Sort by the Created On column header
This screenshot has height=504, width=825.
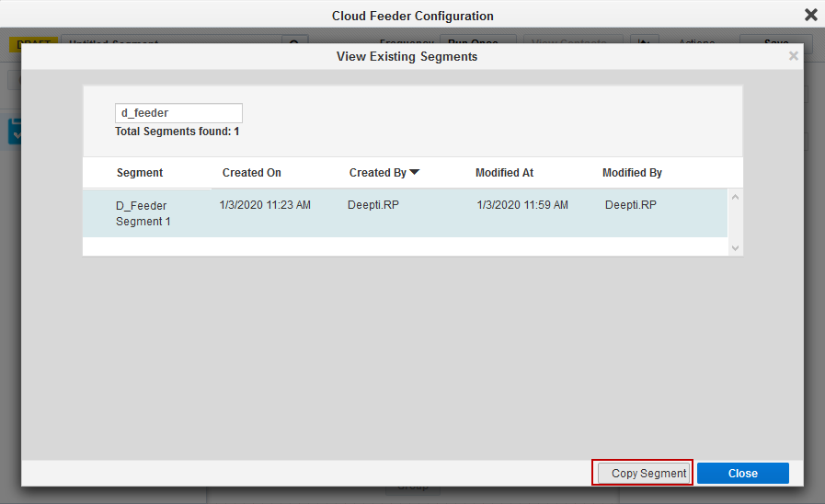[252, 173]
